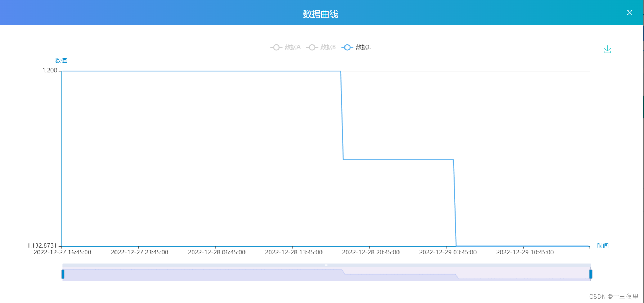Click the 2022-12-27 23:45:00 axis label

pyautogui.click(x=139, y=252)
